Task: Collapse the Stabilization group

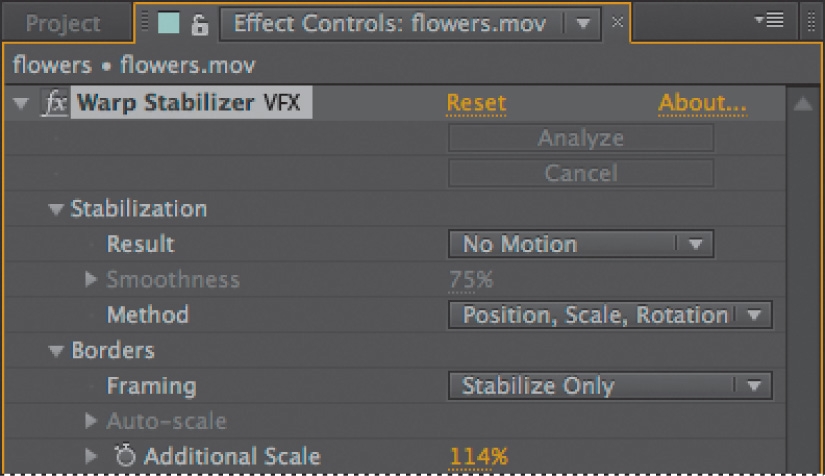Action: tap(55, 209)
